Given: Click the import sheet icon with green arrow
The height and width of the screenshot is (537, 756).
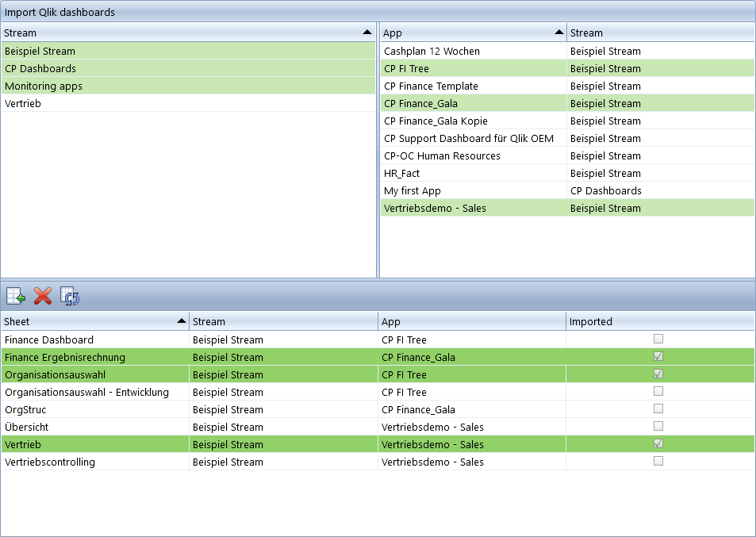Looking at the screenshot, I should pyautogui.click(x=16, y=296).
